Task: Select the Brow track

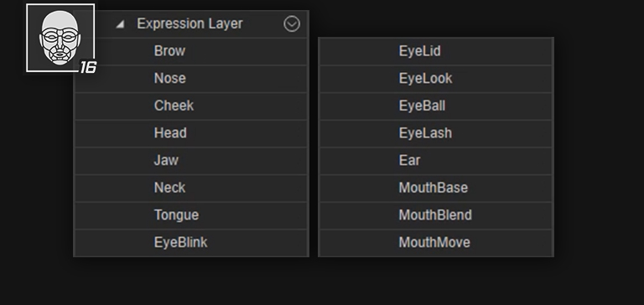Action: click(191, 51)
